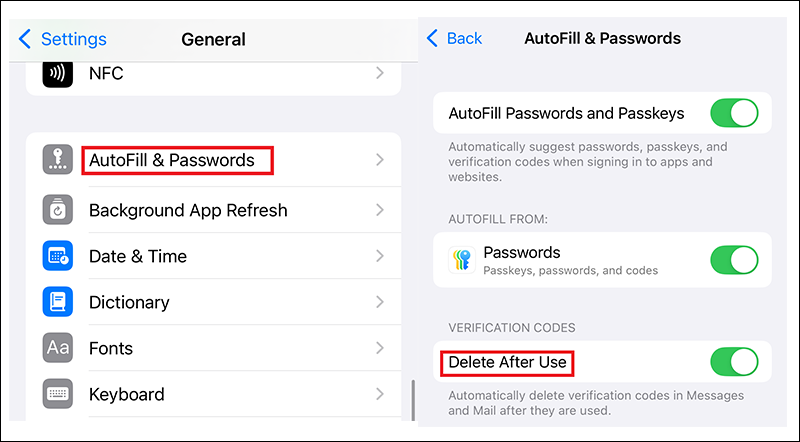
Task: Expand the Date & Time chevron
Action: pyautogui.click(x=380, y=256)
